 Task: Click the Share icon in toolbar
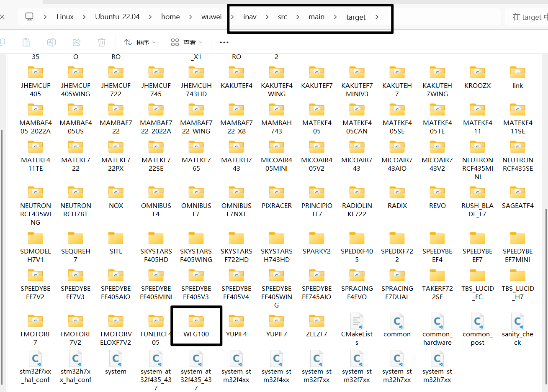pyautogui.click(x=77, y=42)
